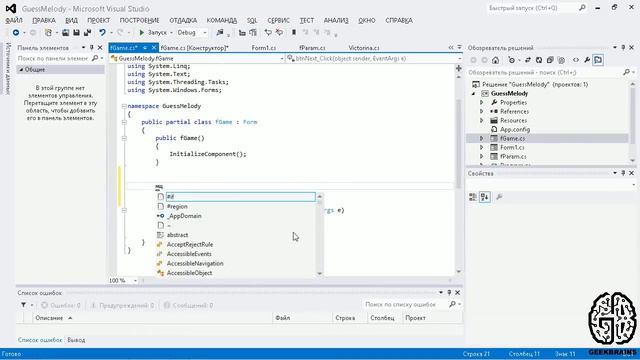640x360 pixels.
Task: Open the ПОСТРОЕНИЕ menu
Action: (139, 20)
